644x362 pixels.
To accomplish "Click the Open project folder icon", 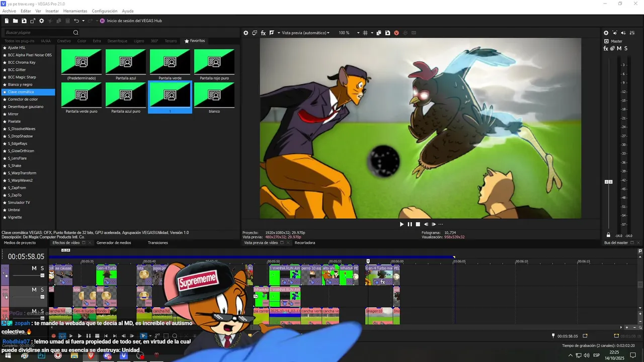I will (16, 21).
